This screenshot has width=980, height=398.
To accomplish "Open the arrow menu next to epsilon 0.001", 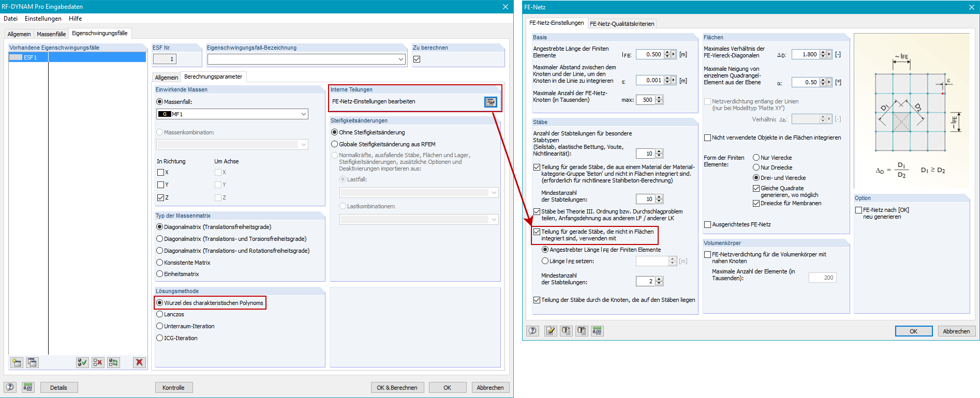I will (673, 80).
